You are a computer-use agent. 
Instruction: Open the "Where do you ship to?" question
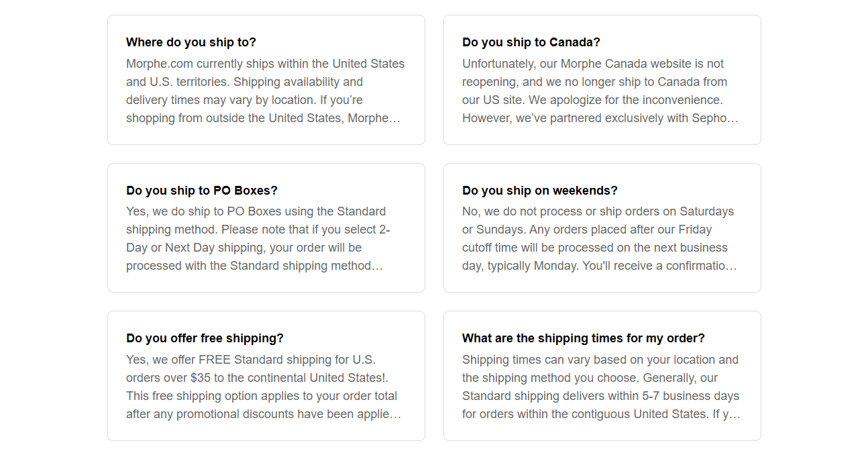click(x=191, y=42)
